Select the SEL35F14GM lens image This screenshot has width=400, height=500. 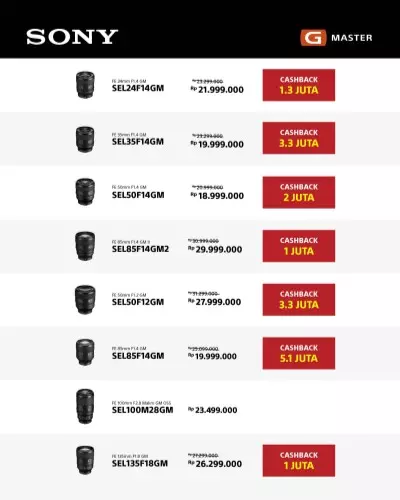coord(85,139)
